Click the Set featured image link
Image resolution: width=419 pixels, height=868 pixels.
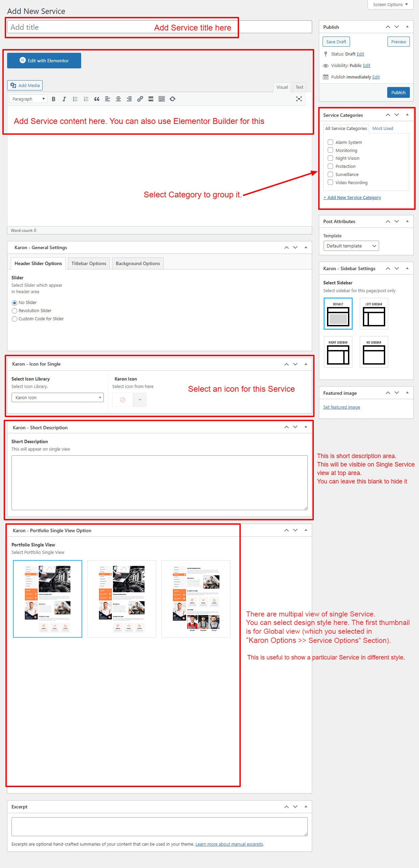point(341,407)
